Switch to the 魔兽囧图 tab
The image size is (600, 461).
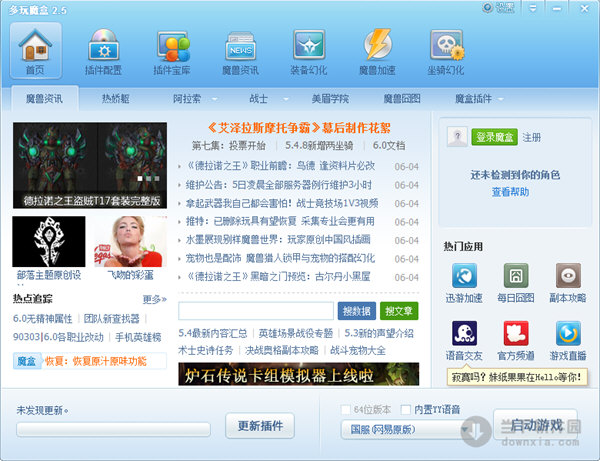point(402,99)
